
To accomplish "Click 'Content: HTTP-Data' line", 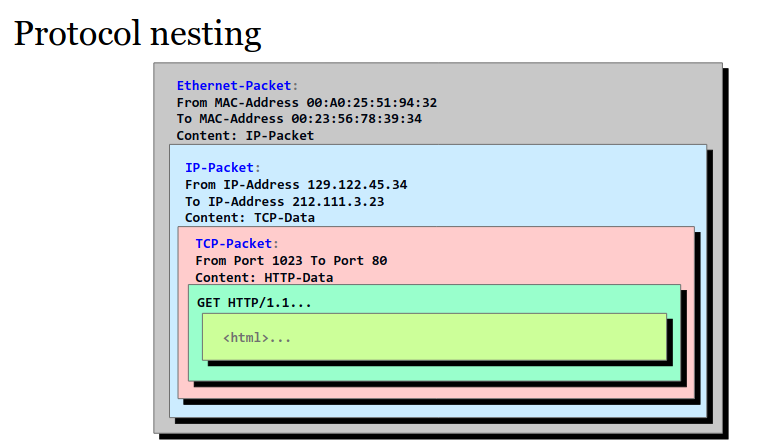I will (264, 277).
